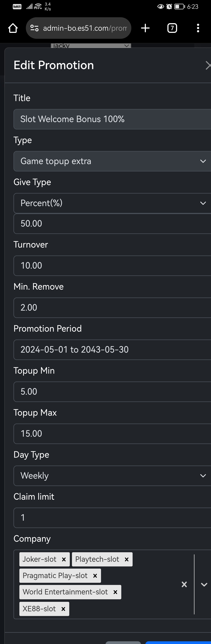The width and height of the screenshot is (211, 644).
Task: Open the Give Type Percent(%) dropdown
Action: (112, 203)
